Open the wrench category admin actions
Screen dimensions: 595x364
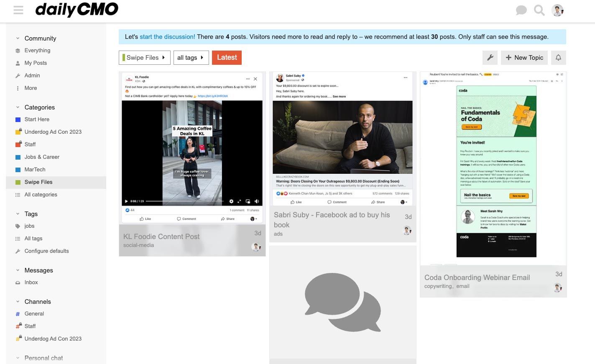(490, 58)
